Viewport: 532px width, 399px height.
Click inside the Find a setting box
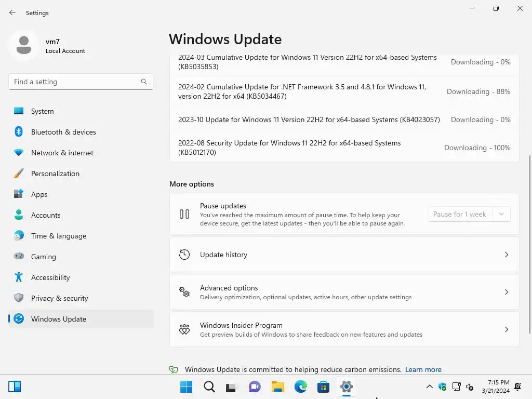[x=81, y=82]
